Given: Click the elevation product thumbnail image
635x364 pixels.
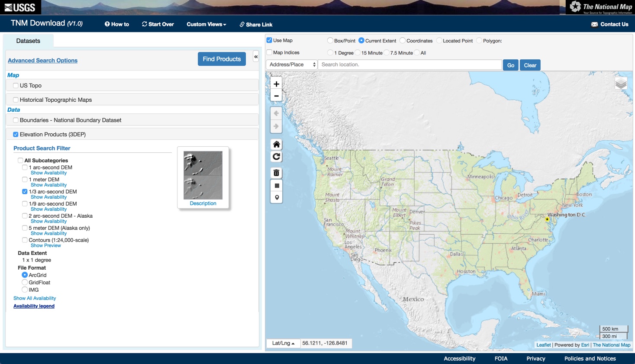Looking at the screenshot, I should pos(203,175).
